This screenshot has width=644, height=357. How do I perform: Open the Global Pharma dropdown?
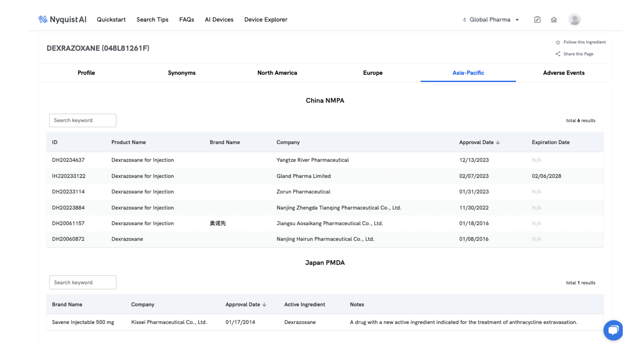[518, 20]
